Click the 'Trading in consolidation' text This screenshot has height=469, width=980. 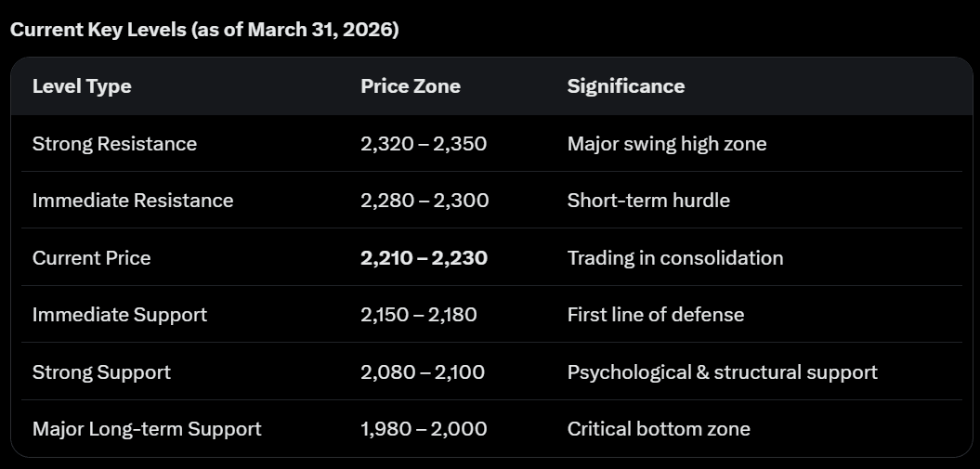675,258
